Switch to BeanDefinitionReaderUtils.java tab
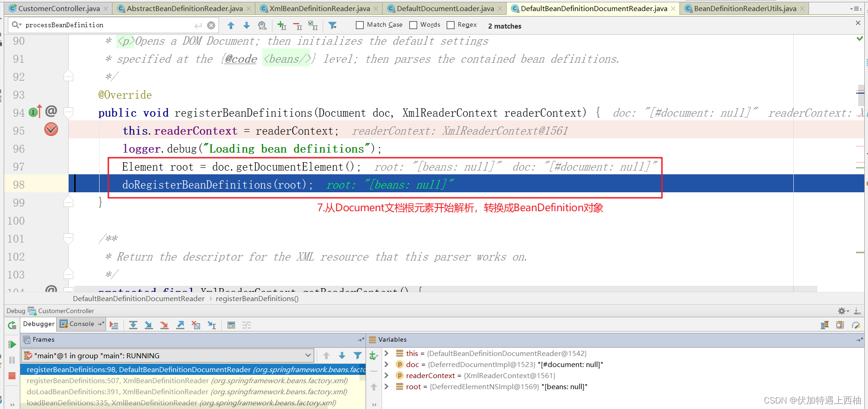The height and width of the screenshot is (409, 868). (745, 8)
